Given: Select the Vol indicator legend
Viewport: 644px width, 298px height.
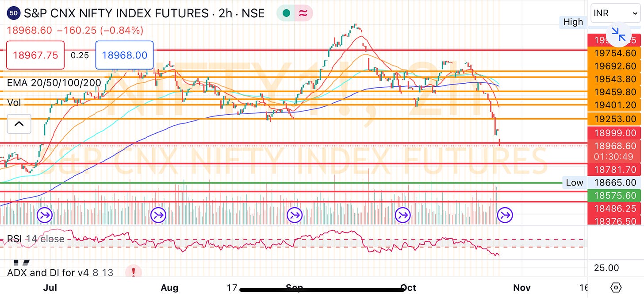Looking at the screenshot, I should pos(14,103).
